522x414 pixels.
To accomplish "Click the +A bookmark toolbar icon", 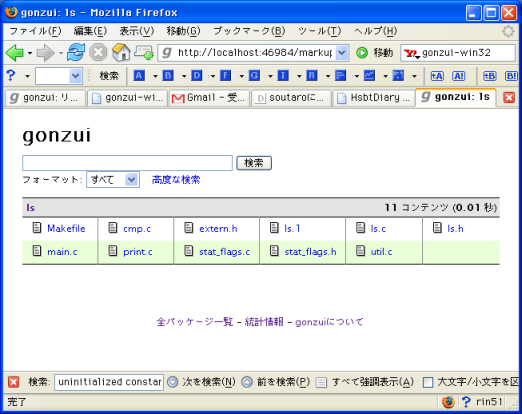I will point(437,76).
